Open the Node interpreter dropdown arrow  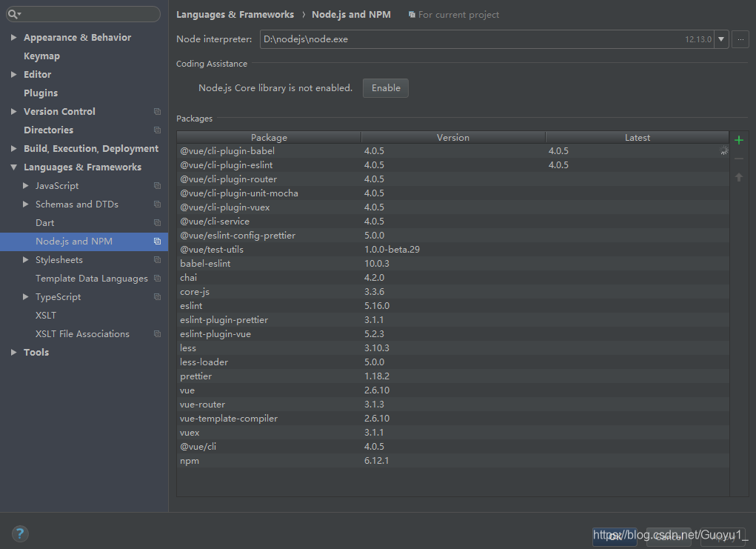pos(720,39)
